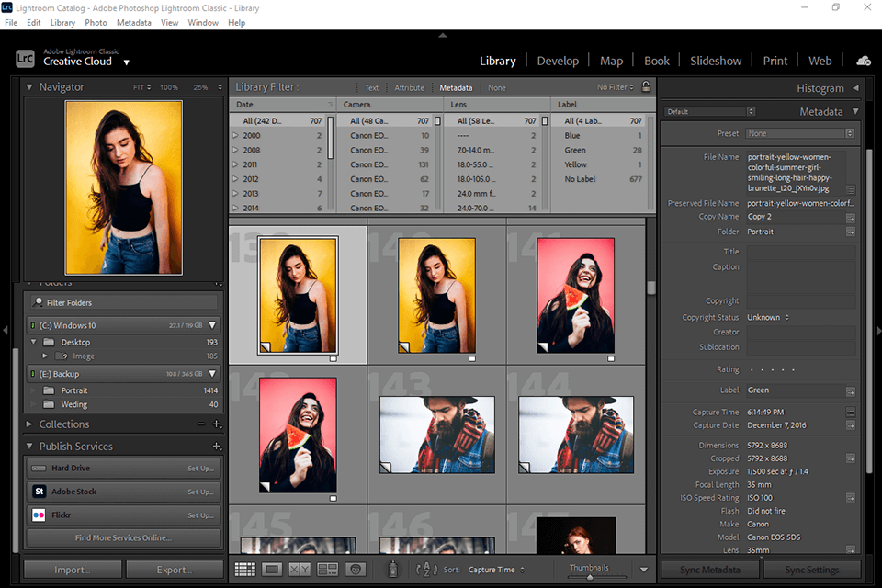Open People face view icon
The width and height of the screenshot is (882, 588).
(356, 570)
